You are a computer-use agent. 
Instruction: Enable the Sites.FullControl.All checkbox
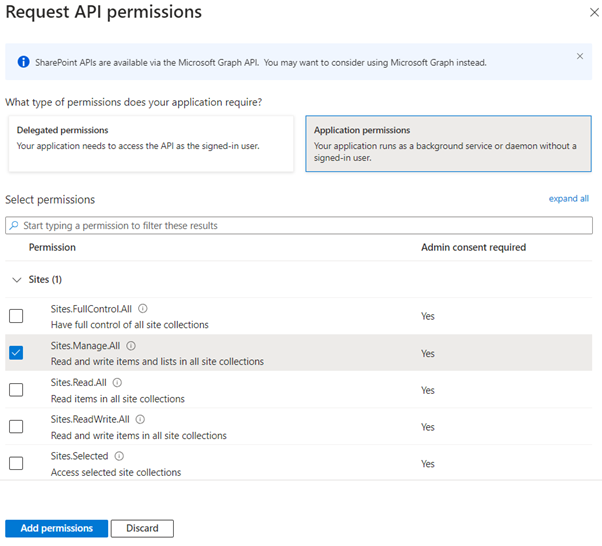tap(16, 316)
